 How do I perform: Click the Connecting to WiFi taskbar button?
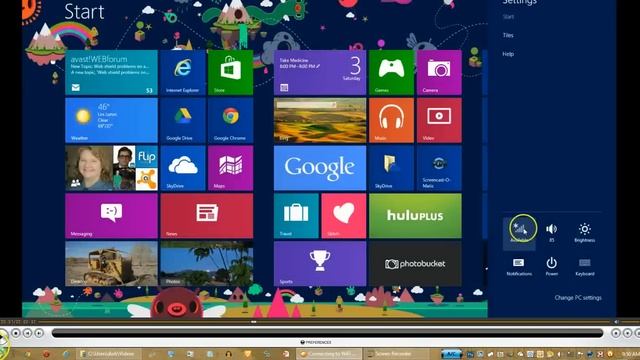click(x=329, y=354)
